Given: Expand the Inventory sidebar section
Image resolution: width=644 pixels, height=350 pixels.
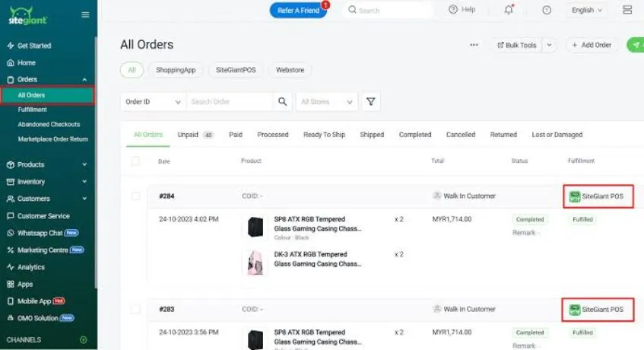Looking at the screenshot, I should pos(84,182).
